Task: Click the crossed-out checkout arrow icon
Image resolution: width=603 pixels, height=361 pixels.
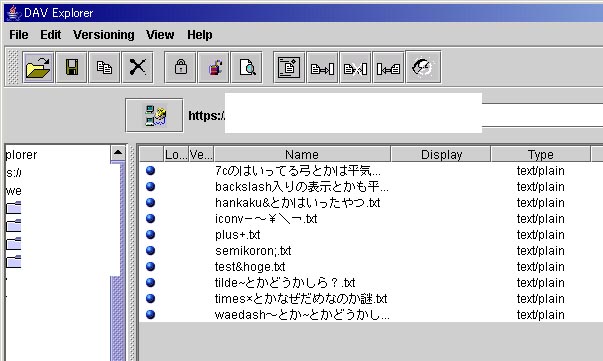Action: coord(355,67)
